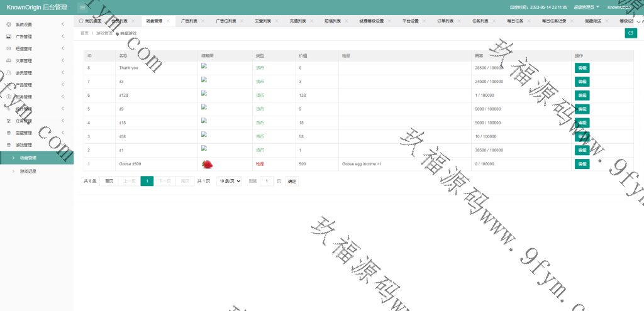Toggle the sidebar collapse hamburger icon

[82, 7]
